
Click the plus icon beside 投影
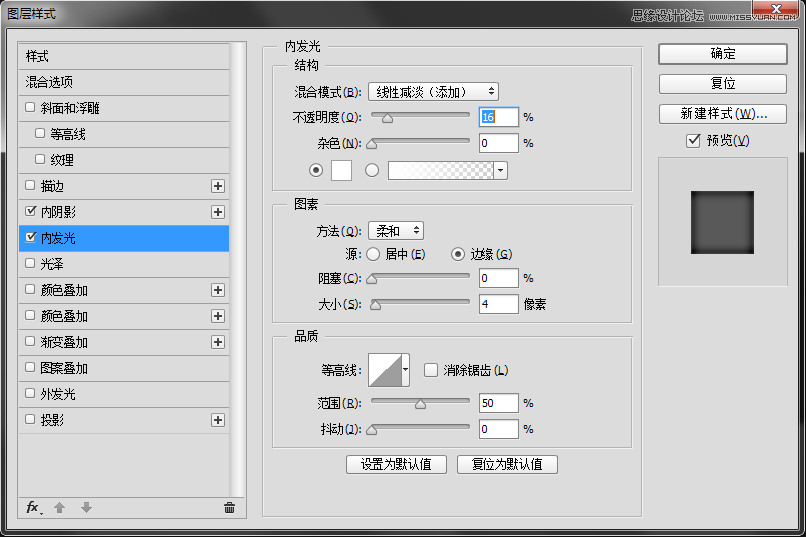[218, 420]
